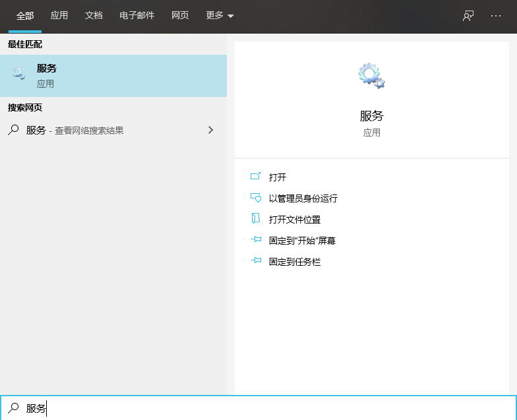Open the feedback icon in header
This screenshot has height=420, width=517.
click(x=468, y=16)
